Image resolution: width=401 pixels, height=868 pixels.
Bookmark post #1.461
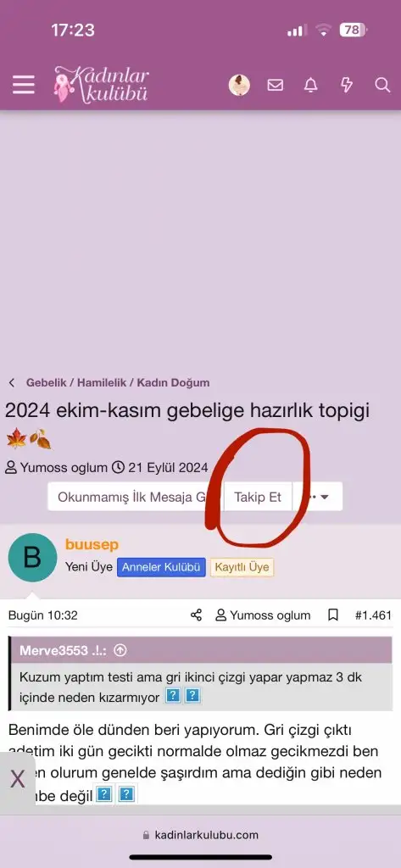(x=333, y=615)
